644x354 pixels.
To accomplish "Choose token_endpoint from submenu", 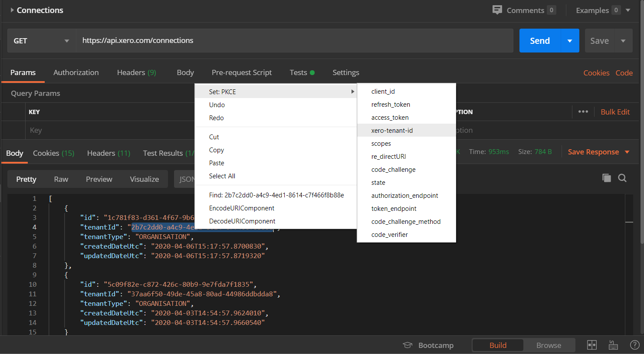I will click(x=406, y=208).
